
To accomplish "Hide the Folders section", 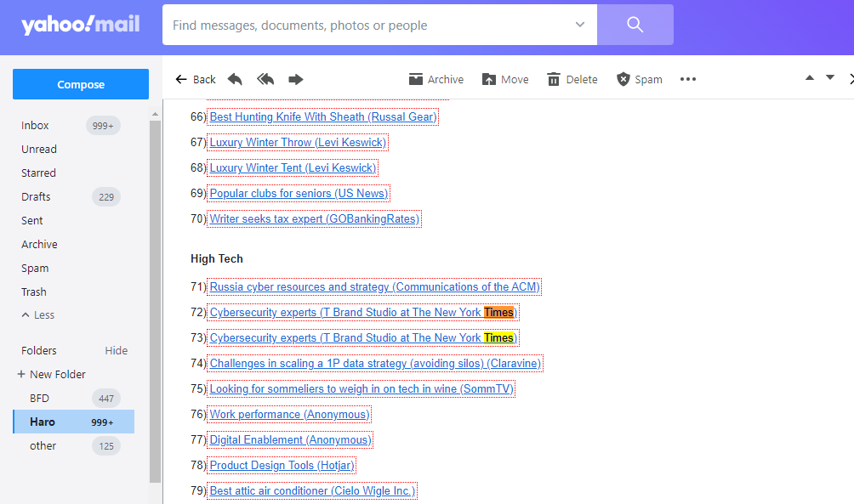I will [116, 350].
